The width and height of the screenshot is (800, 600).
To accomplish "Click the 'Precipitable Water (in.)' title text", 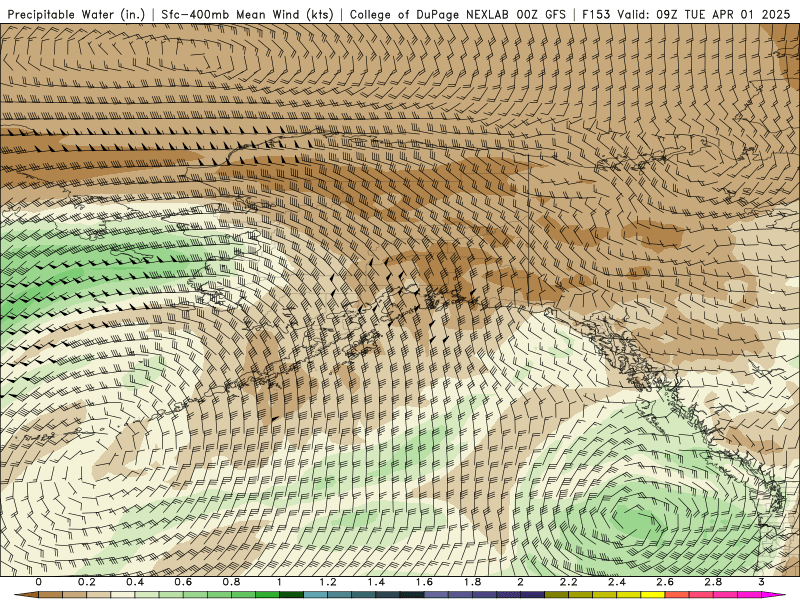I will pyautogui.click(x=77, y=14).
